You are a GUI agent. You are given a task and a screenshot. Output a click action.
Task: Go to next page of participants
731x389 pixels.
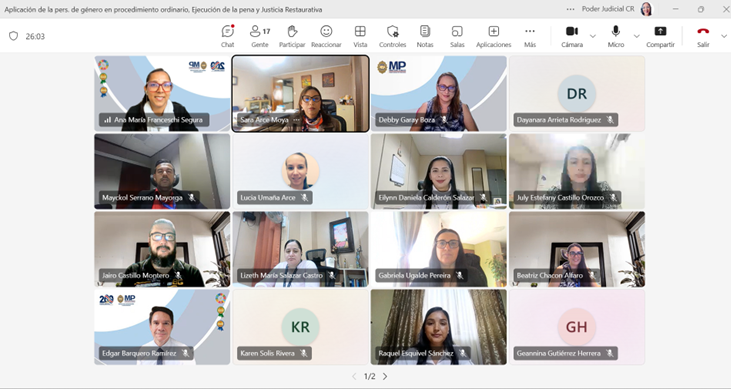click(x=385, y=376)
